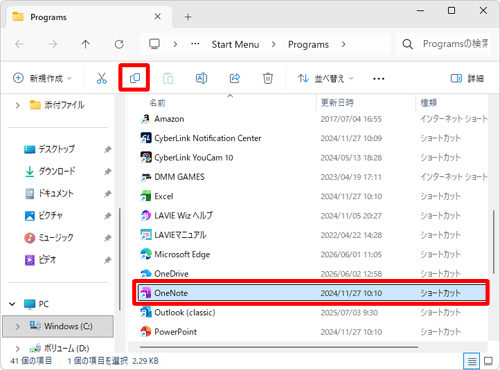
Task: Select LAVIE Wiz ヘルプ in the list
Action: (x=183, y=216)
